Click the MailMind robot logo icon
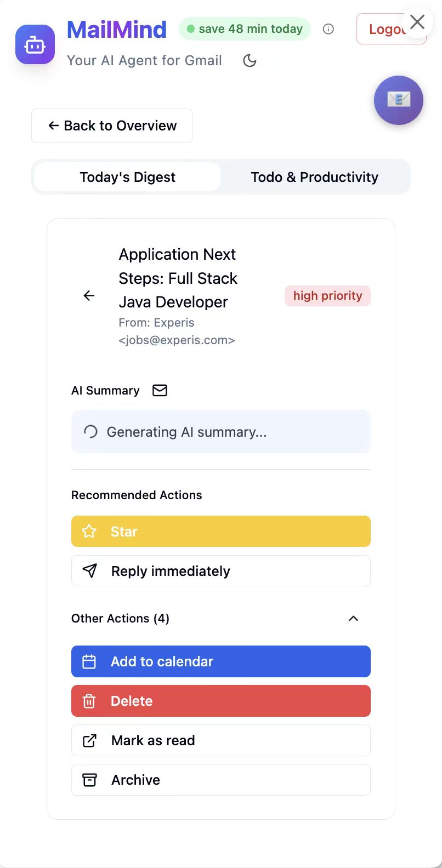Screen dimensions: 442x868 35,45
